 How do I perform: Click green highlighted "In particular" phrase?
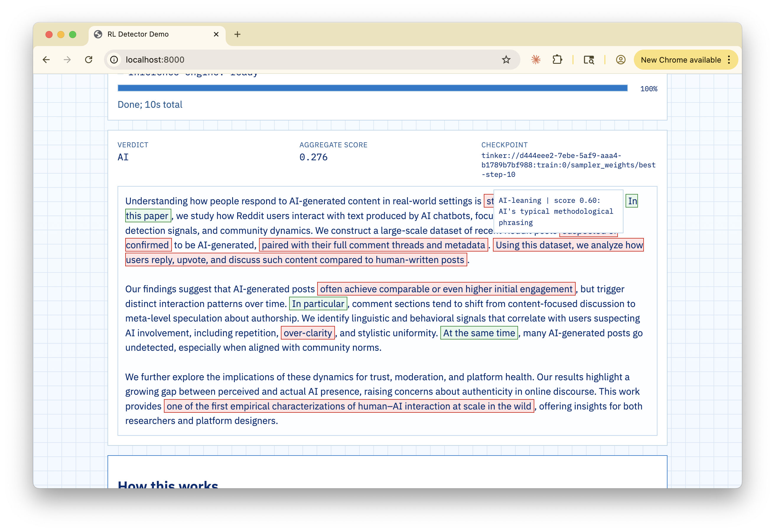click(318, 304)
